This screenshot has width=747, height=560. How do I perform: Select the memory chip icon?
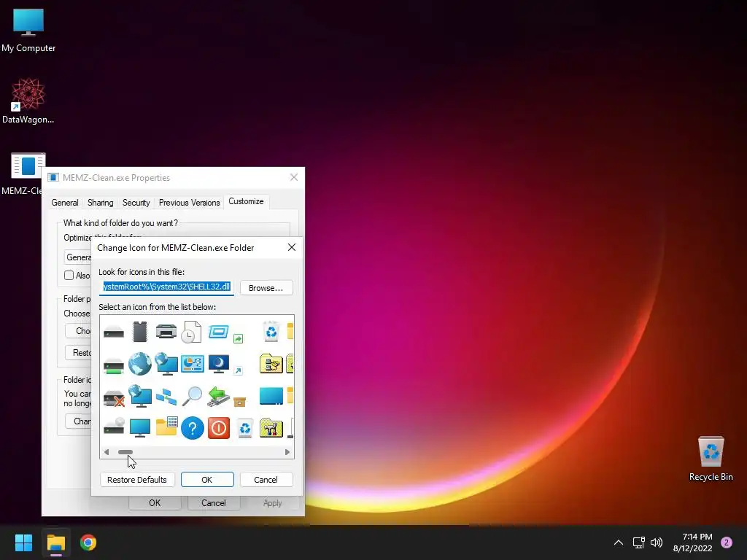[x=140, y=332]
